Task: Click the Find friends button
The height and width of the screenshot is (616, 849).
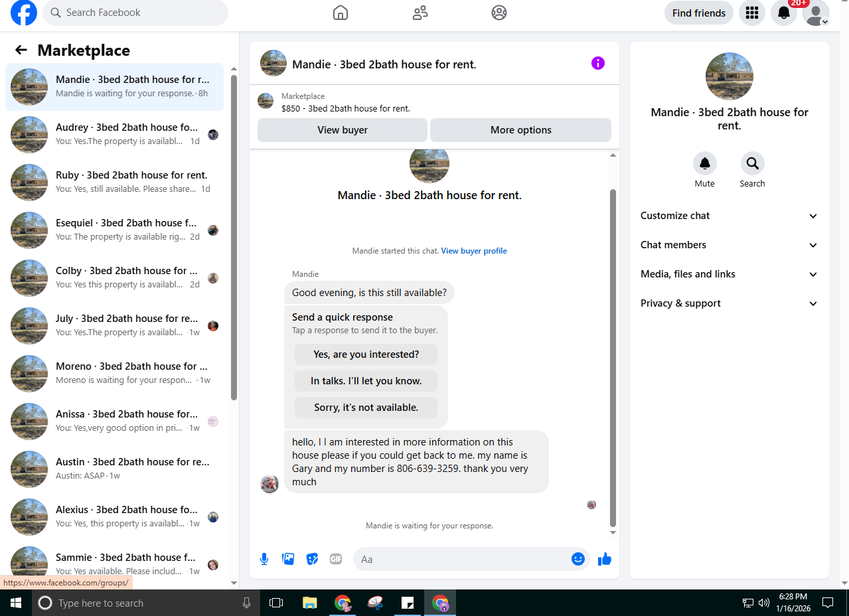Action: pyautogui.click(x=699, y=13)
